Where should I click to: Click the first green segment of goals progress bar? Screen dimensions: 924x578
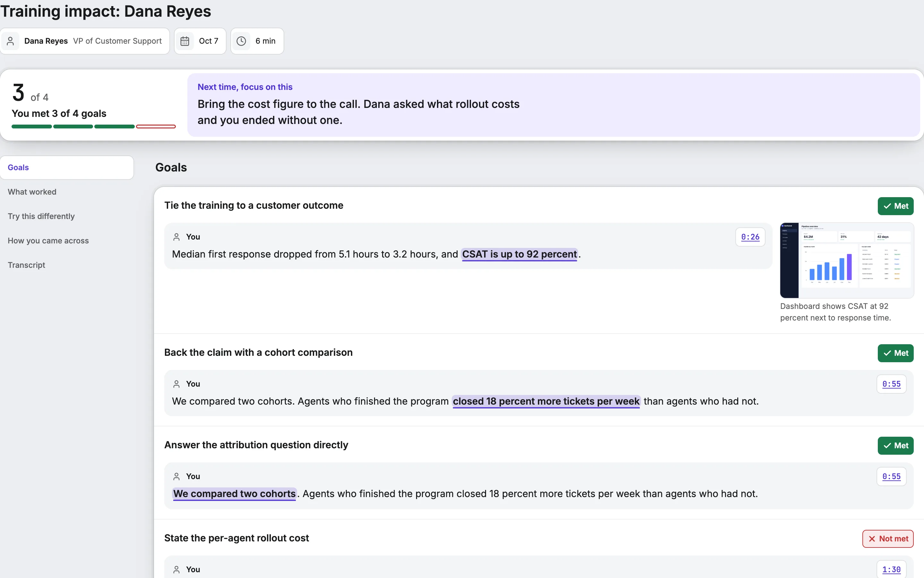(32, 127)
